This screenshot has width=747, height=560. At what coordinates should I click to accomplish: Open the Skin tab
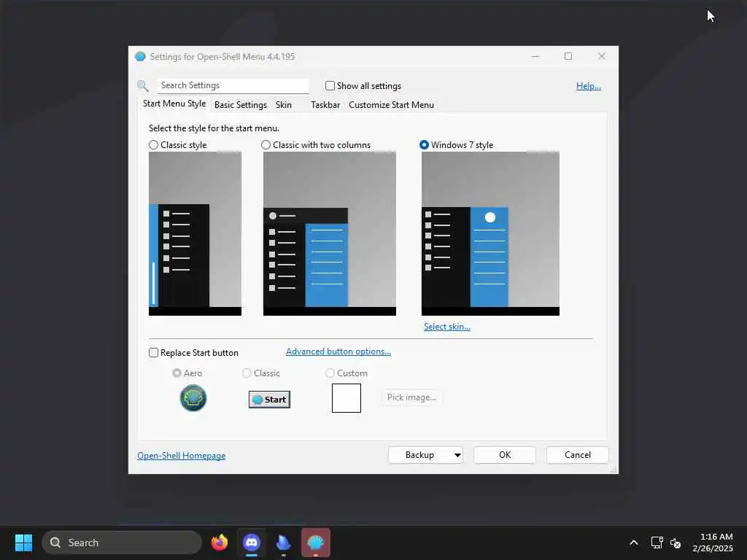point(284,105)
